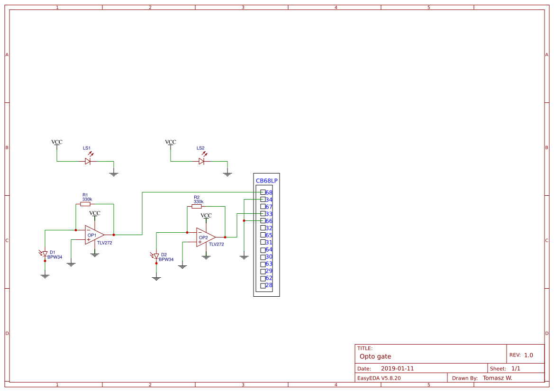The height and width of the screenshot is (392, 554).
Task: Click pin 34 checkbox on CB68LP connector
Action: point(263,200)
